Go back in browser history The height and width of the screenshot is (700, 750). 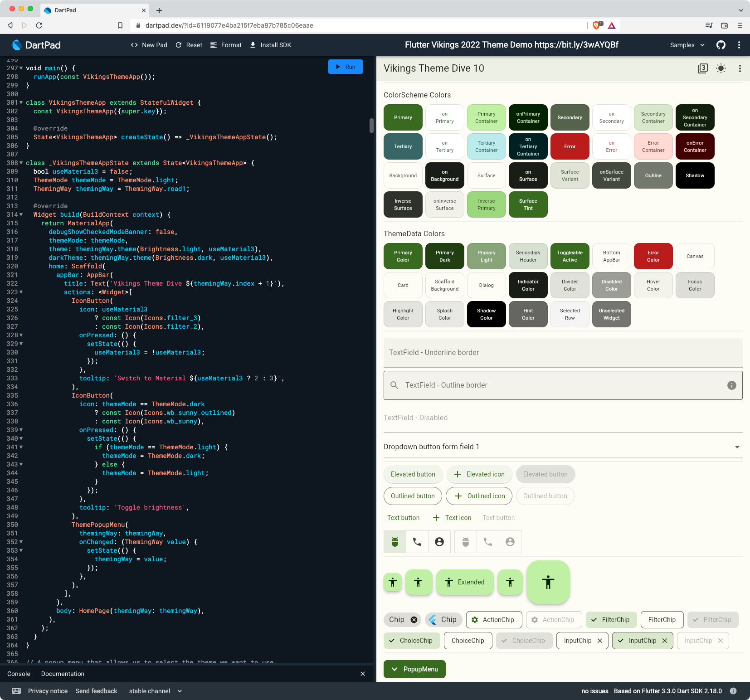coord(10,25)
